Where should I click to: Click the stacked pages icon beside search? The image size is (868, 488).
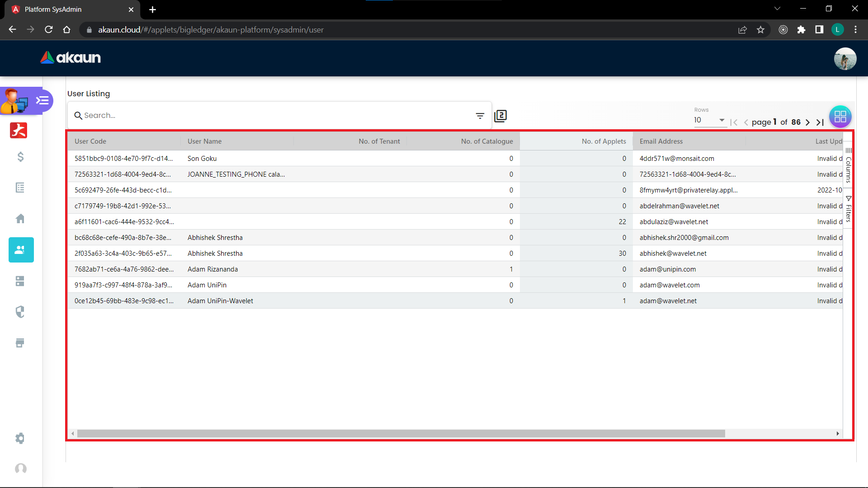[500, 116]
